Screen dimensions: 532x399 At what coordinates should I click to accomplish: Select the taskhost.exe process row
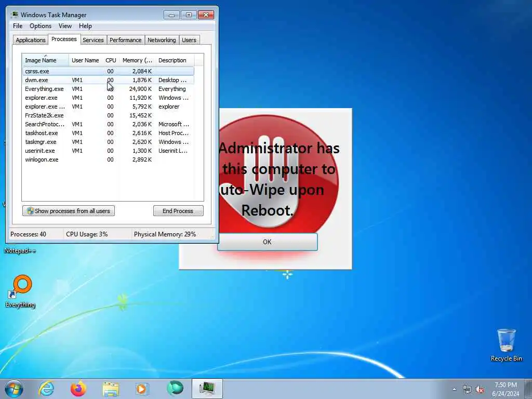pos(109,133)
